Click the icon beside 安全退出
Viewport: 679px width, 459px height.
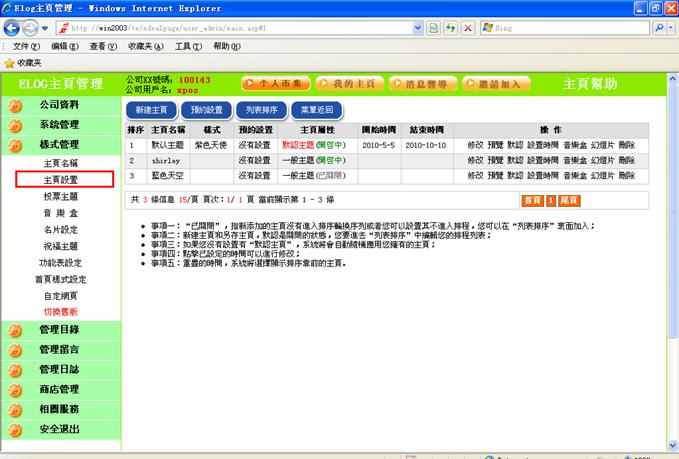(15, 429)
